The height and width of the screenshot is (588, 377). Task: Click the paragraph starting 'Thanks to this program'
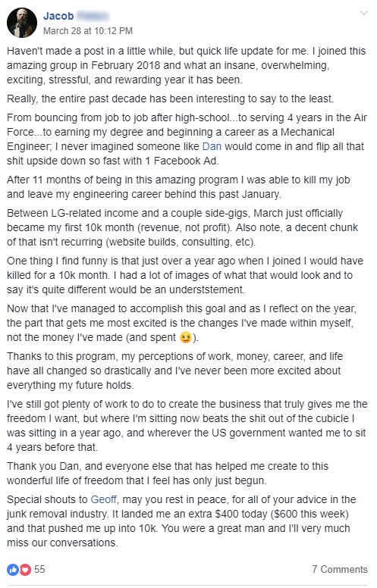[x=174, y=371]
